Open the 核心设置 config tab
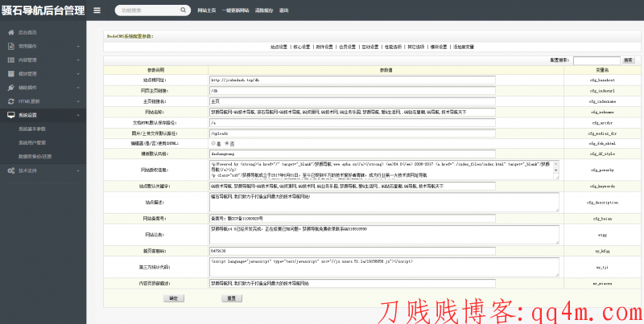This screenshot has height=324, width=644. click(x=301, y=47)
